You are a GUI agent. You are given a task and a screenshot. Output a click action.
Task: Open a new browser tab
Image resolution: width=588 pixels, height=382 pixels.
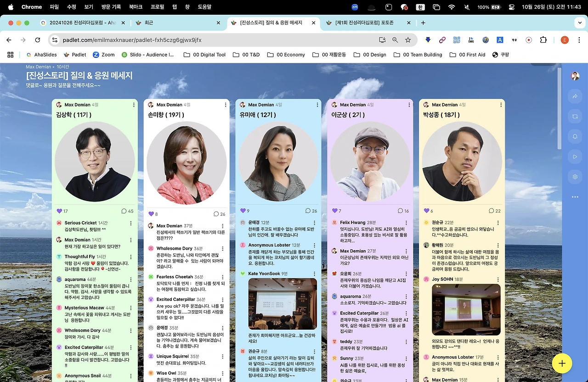tap(423, 22)
